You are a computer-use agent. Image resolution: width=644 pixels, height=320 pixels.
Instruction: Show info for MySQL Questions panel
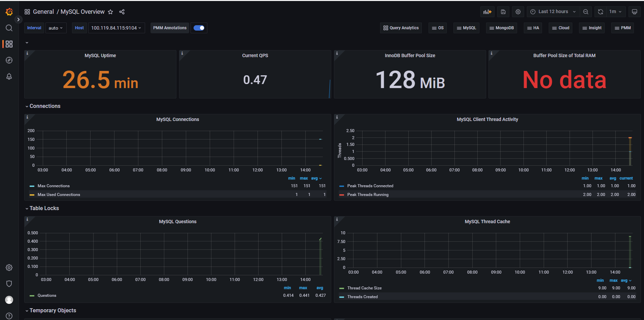[27, 219]
